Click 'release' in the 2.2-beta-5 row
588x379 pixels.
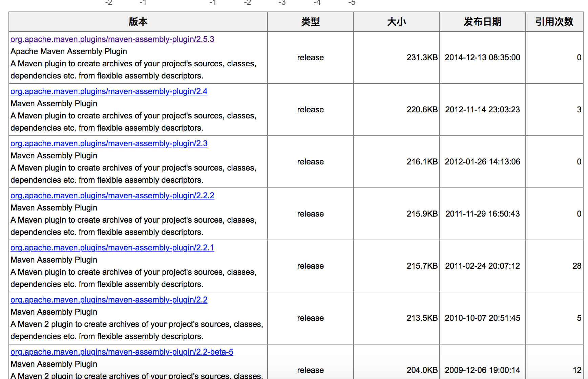pyautogui.click(x=311, y=370)
